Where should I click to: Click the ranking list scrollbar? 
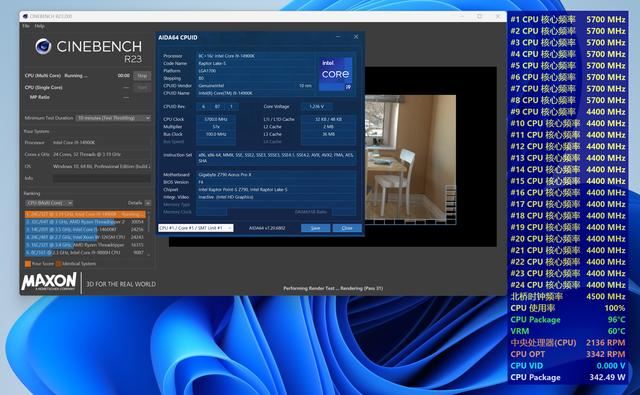pyautogui.click(x=149, y=233)
